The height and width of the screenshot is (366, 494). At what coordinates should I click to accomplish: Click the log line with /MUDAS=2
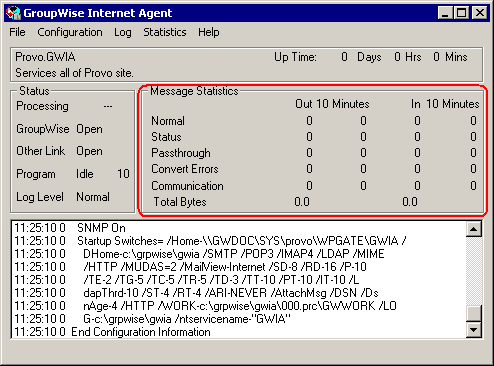point(190,267)
